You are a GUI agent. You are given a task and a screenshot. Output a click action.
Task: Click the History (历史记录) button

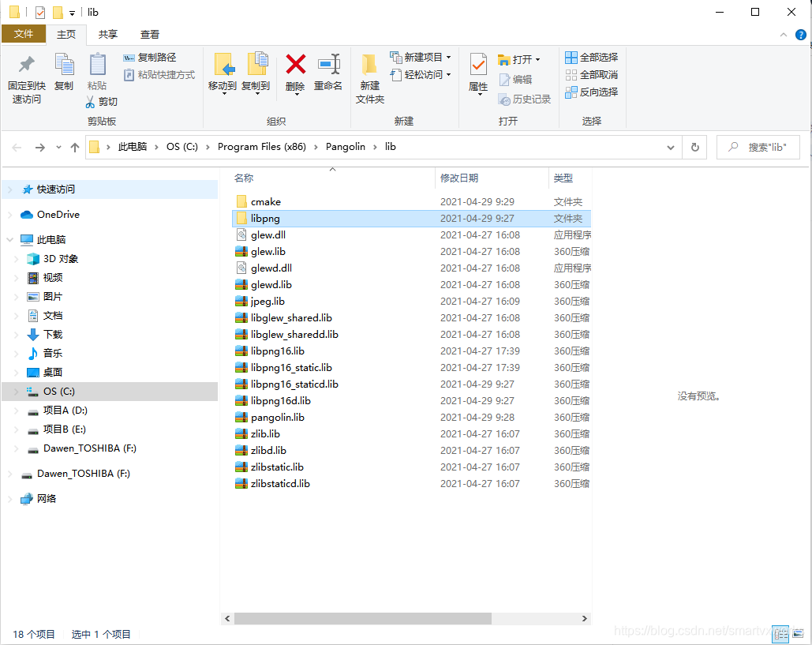525,99
